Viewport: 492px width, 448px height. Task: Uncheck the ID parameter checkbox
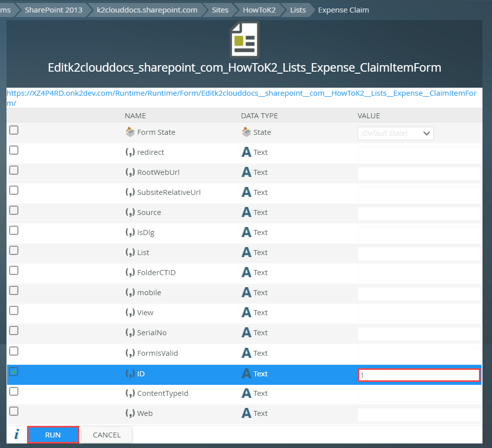click(x=14, y=372)
